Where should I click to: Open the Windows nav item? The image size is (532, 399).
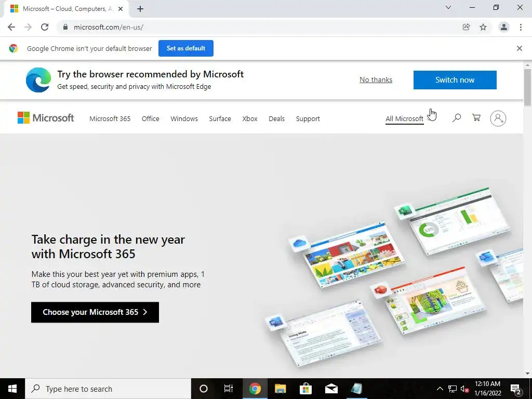pyautogui.click(x=184, y=119)
